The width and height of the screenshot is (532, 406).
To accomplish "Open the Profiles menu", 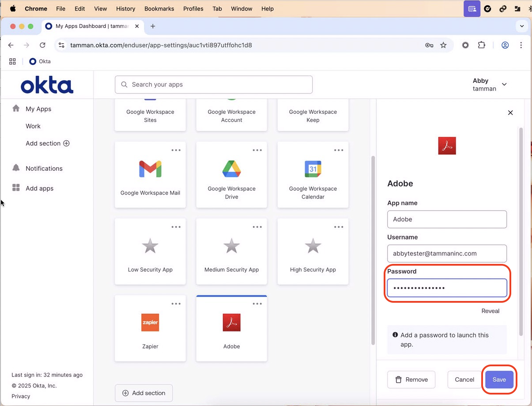I will [193, 8].
